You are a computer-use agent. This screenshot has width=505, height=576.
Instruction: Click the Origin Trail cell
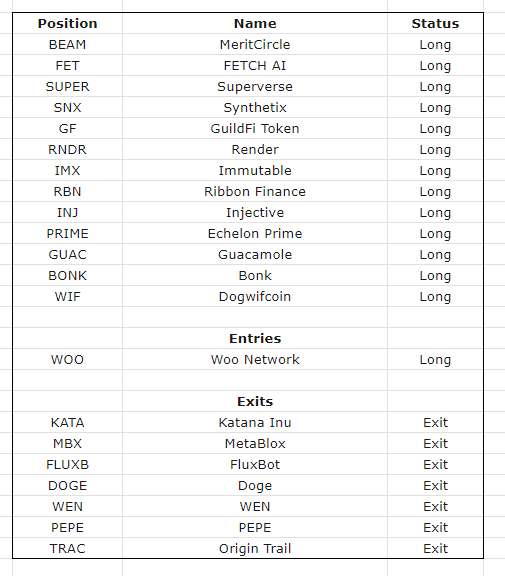(x=255, y=548)
